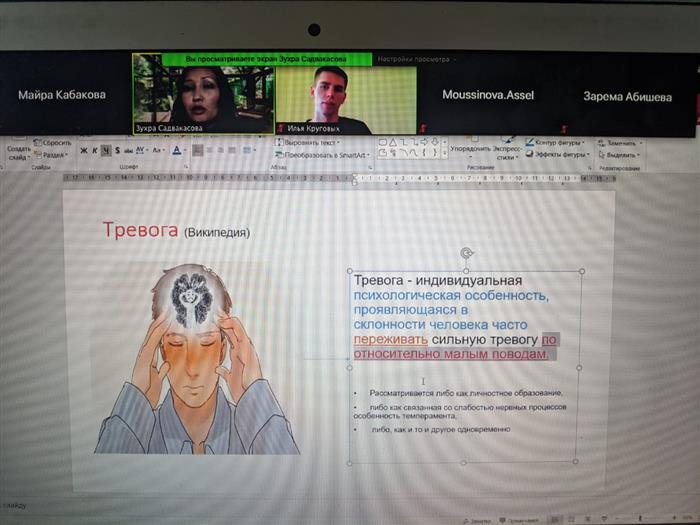The height and width of the screenshot is (525, 700).
Task: Open the Упорядочить arrange menu
Action: point(470,148)
